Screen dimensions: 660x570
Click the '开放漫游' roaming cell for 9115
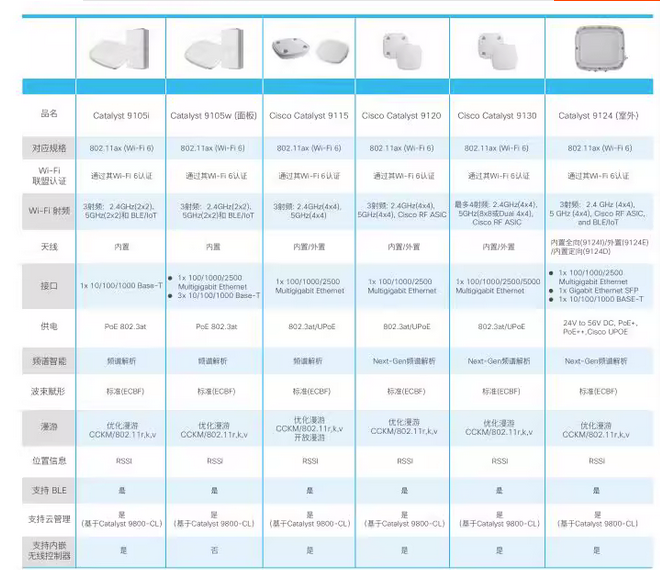click(309, 438)
